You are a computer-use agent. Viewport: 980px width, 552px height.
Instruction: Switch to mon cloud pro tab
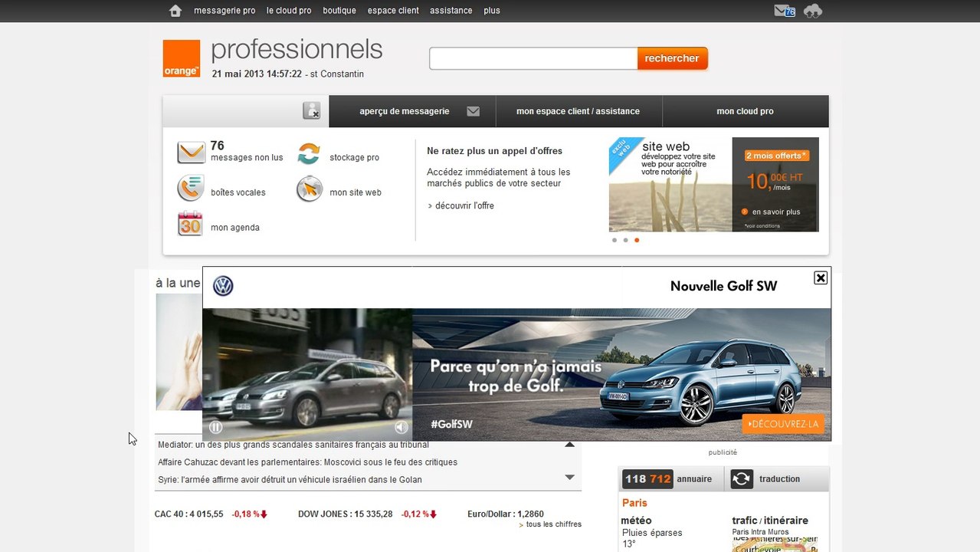(746, 111)
